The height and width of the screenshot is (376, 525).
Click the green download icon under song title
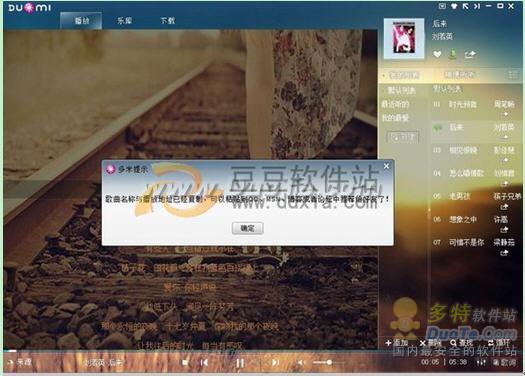(453, 54)
